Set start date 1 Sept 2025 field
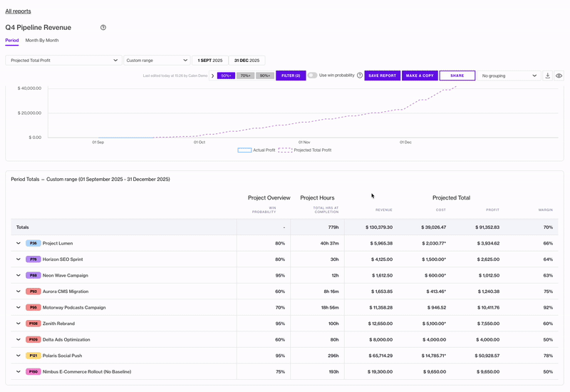 pos(210,61)
